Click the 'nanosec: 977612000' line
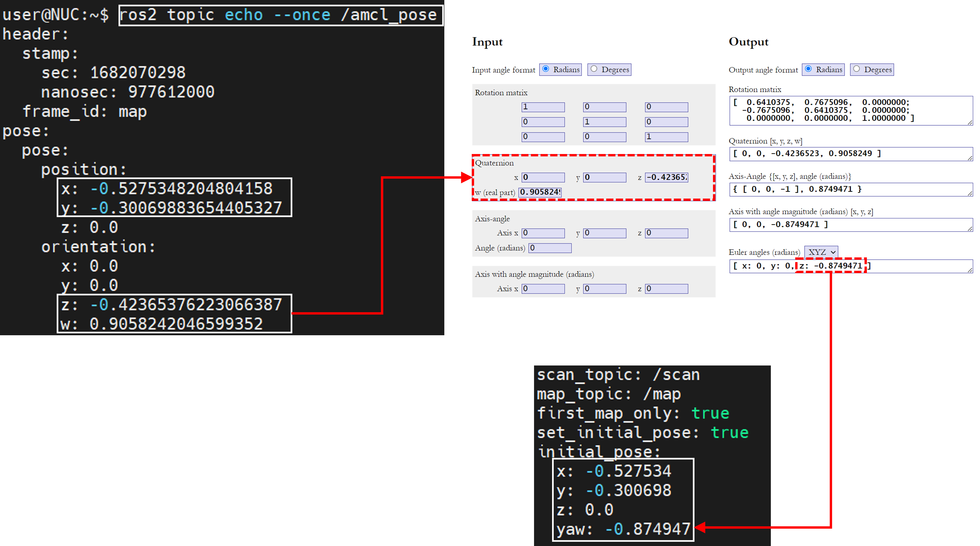The height and width of the screenshot is (546, 980). pos(128,92)
